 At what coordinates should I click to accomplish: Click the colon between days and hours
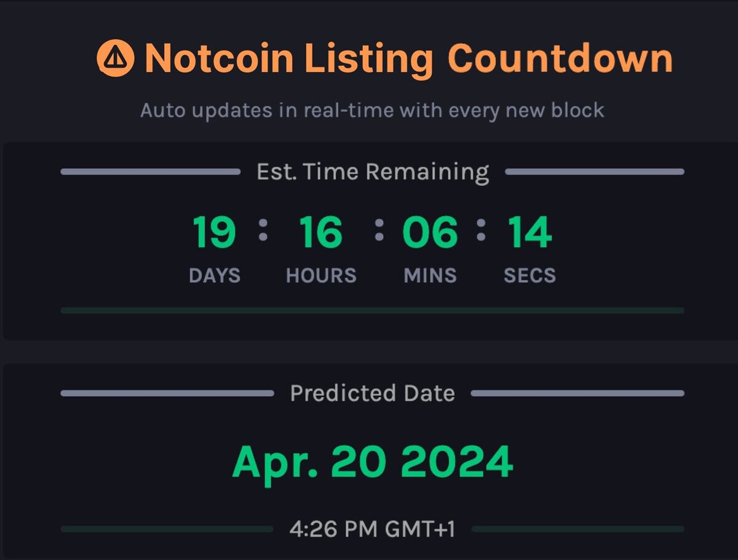pyautogui.click(x=263, y=230)
